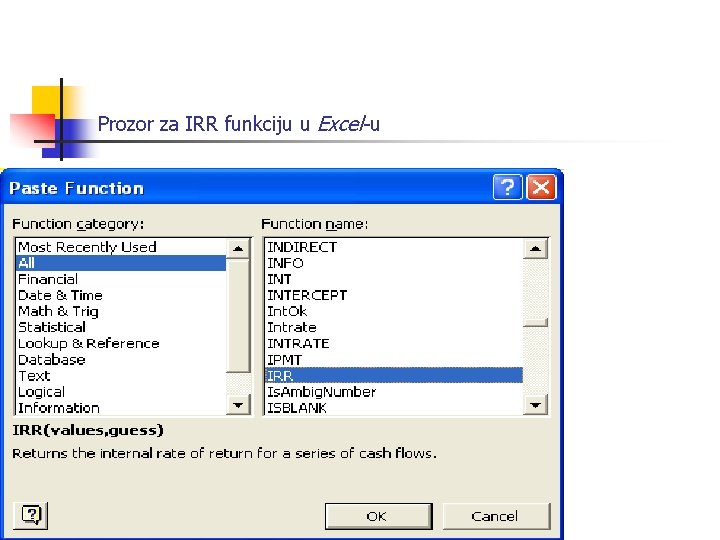Click function name list scroll up arrow
The height and width of the screenshot is (540, 720).
click(535, 248)
